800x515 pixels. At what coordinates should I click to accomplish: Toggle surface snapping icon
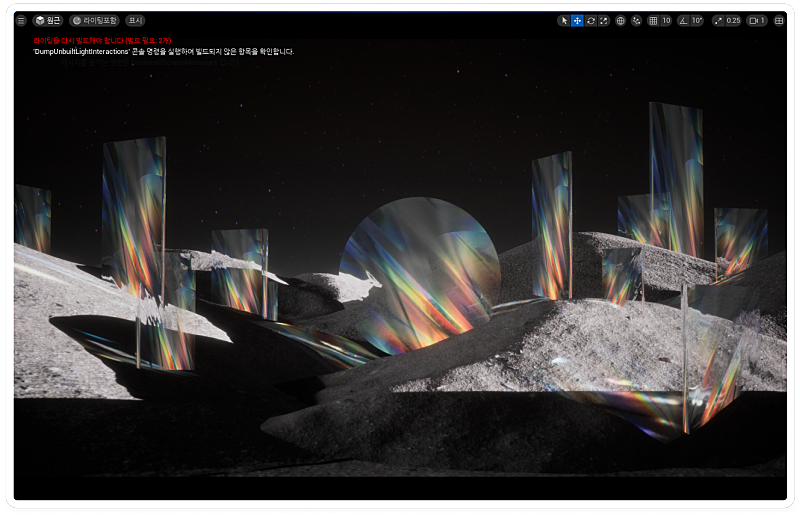[x=637, y=20]
